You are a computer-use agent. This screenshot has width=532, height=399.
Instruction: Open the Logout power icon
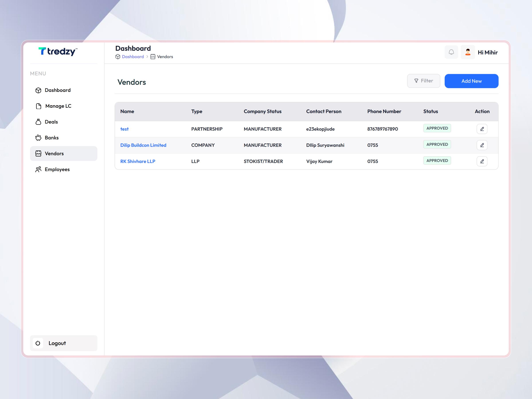point(38,343)
